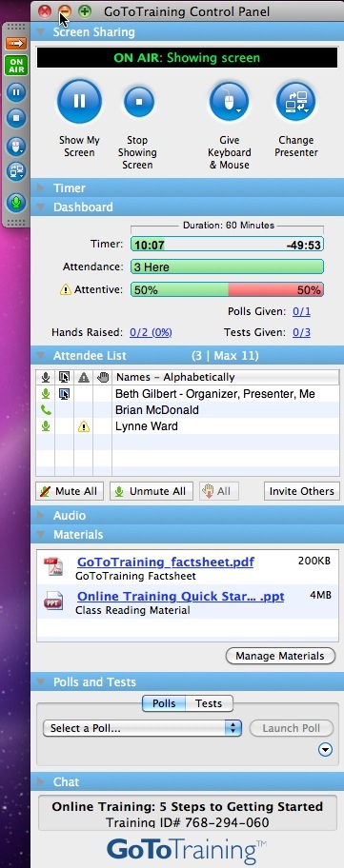Select the Polls tab
The width and height of the screenshot is (344, 868).
pyautogui.click(x=164, y=703)
